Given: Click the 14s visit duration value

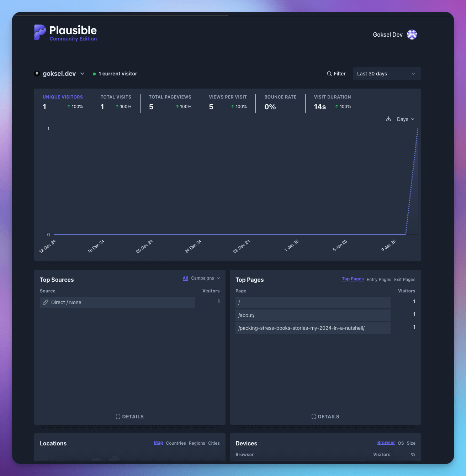Looking at the screenshot, I should coord(320,107).
